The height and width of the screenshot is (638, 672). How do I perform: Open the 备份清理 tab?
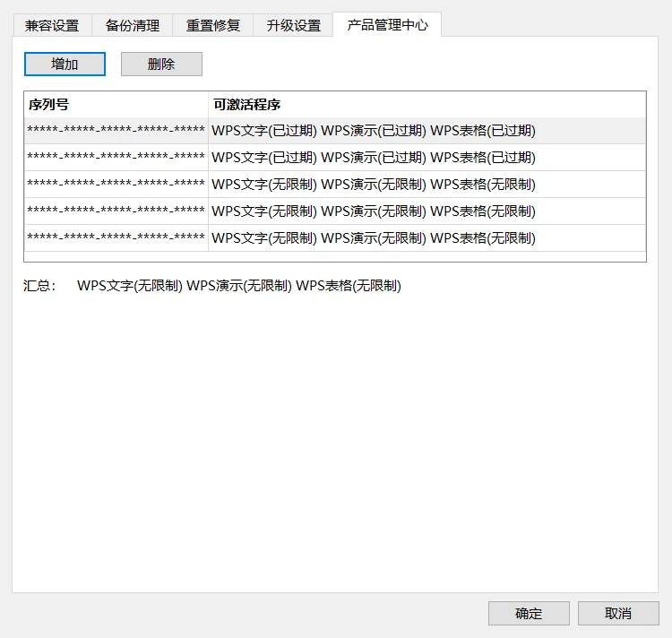[132, 26]
